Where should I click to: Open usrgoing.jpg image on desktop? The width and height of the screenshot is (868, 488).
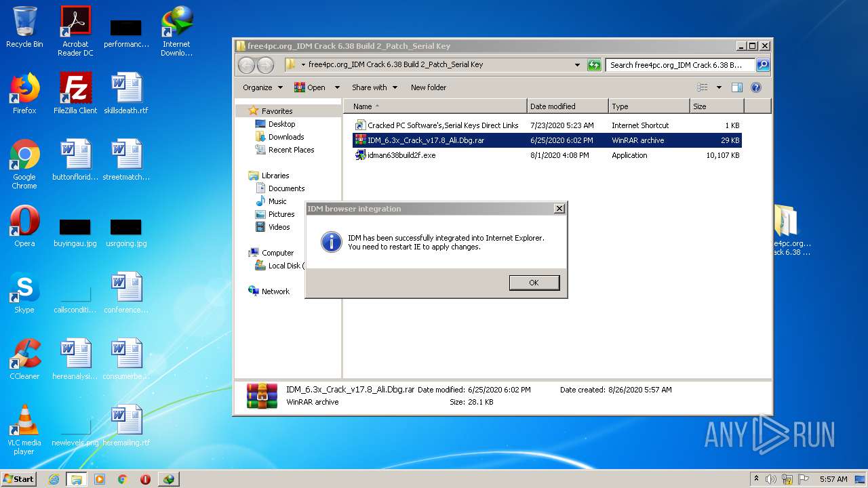(126, 232)
